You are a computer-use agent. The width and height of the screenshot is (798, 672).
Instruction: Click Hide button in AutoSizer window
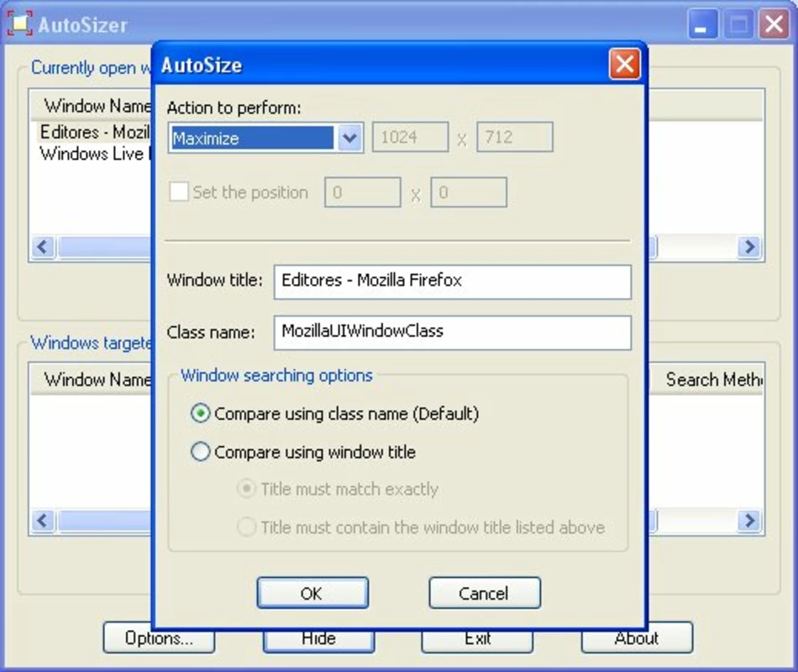318,640
